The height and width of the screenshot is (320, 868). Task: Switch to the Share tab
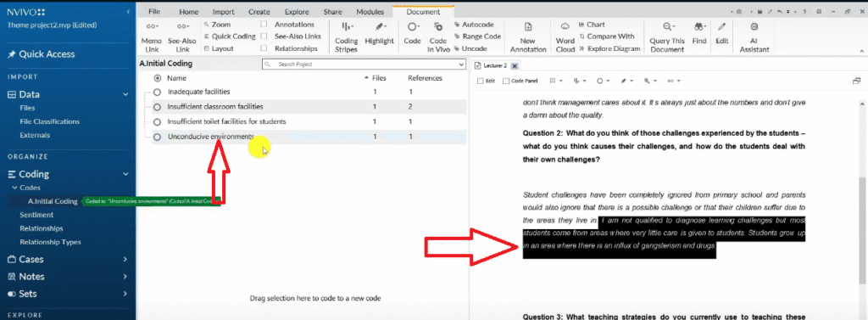click(x=332, y=12)
